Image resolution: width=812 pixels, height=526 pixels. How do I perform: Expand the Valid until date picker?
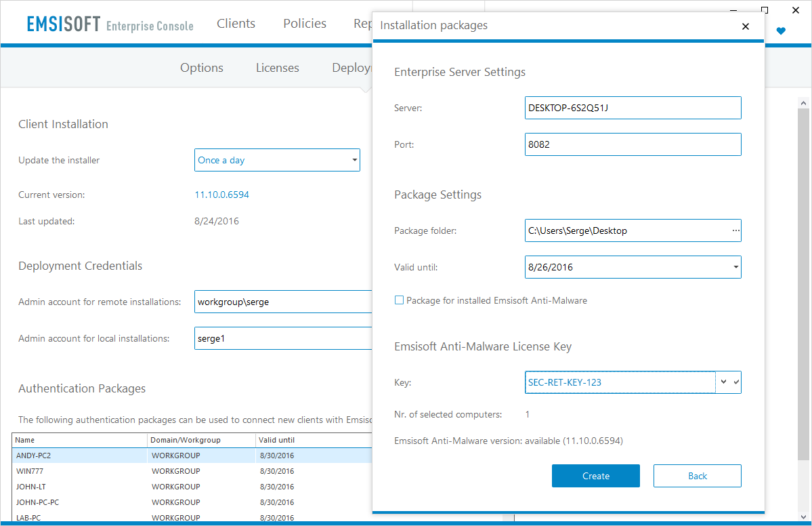click(x=735, y=267)
